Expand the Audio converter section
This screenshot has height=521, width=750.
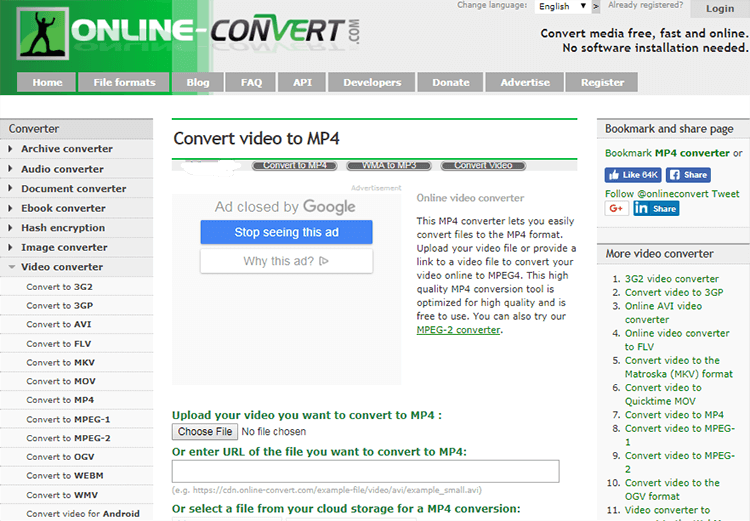pos(77,169)
